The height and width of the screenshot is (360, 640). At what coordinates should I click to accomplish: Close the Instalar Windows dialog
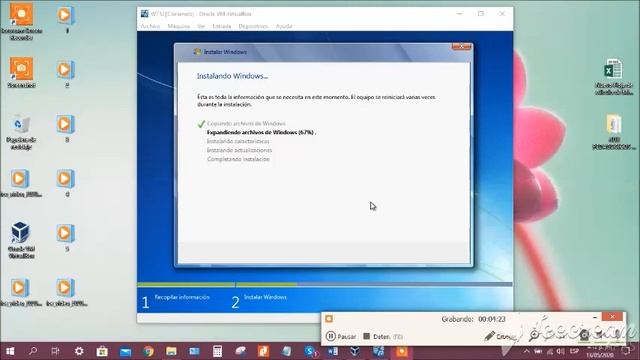461,47
